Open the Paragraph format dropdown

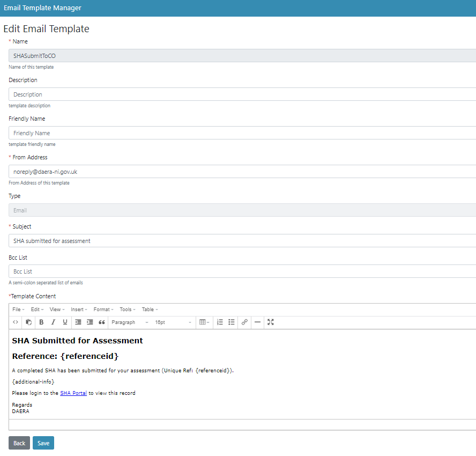point(130,322)
